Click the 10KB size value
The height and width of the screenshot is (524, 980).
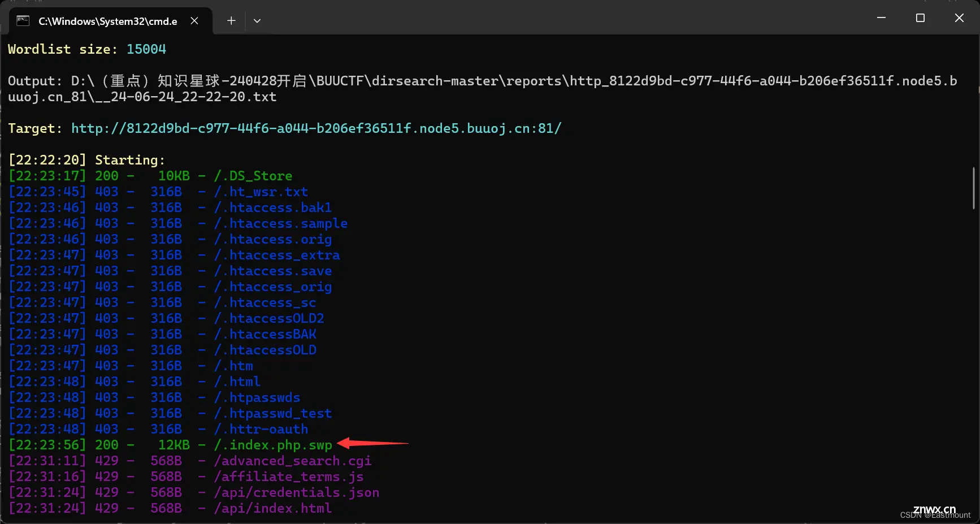(x=174, y=176)
